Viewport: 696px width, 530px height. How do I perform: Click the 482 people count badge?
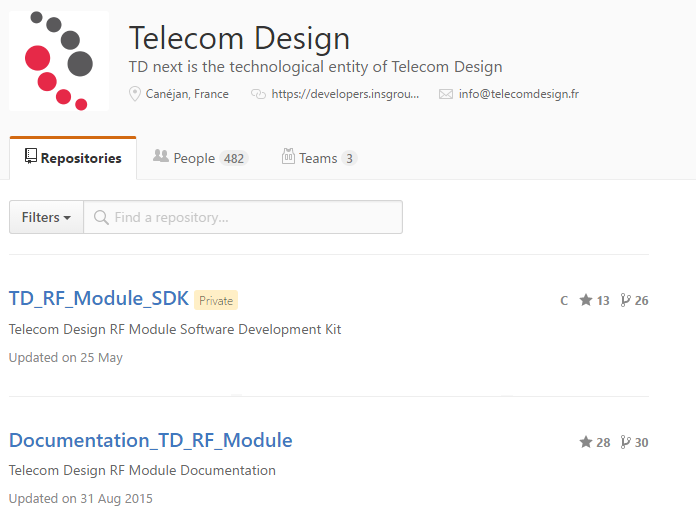(x=234, y=158)
